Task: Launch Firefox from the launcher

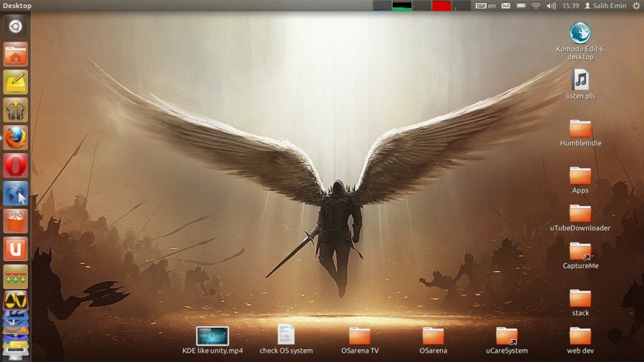Action: point(16,137)
